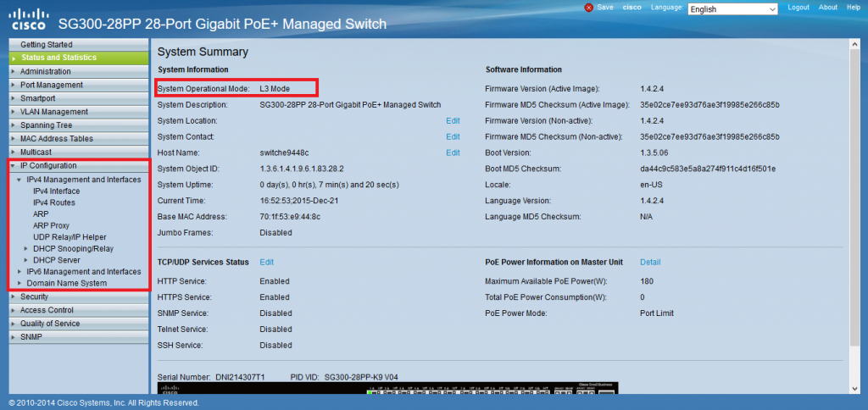Image resolution: width=868 pixels, height=410 pixels.
Task: Click PoE Power Mode Port Limit value
Action: point(657,313)
